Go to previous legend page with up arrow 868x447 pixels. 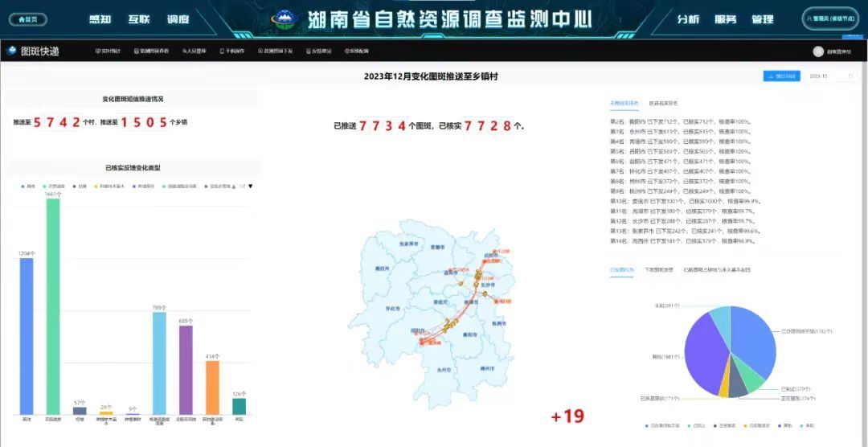coord(233,187)
